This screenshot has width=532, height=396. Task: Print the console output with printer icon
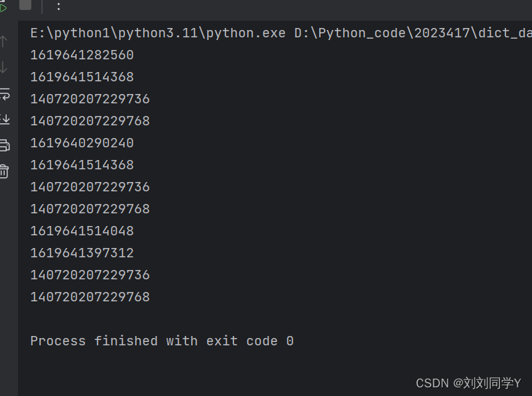[5, 145]
